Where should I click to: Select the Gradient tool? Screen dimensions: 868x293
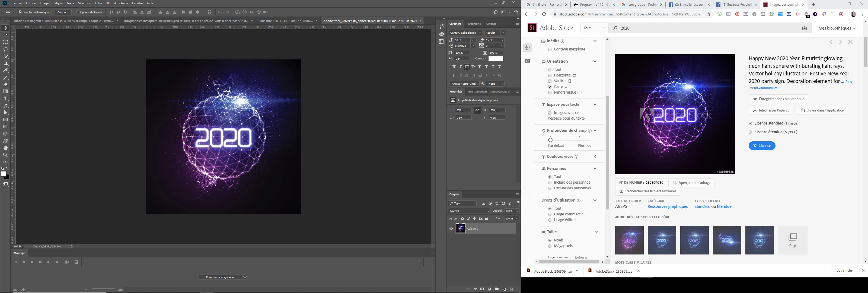click(x=5, y=92)
